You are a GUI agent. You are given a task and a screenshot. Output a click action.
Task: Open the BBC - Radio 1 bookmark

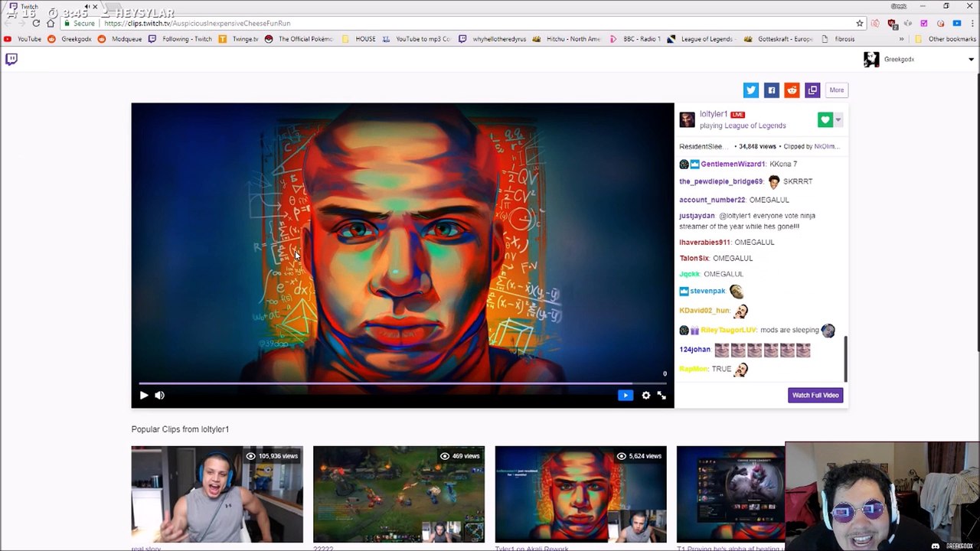tap(635, 39)
